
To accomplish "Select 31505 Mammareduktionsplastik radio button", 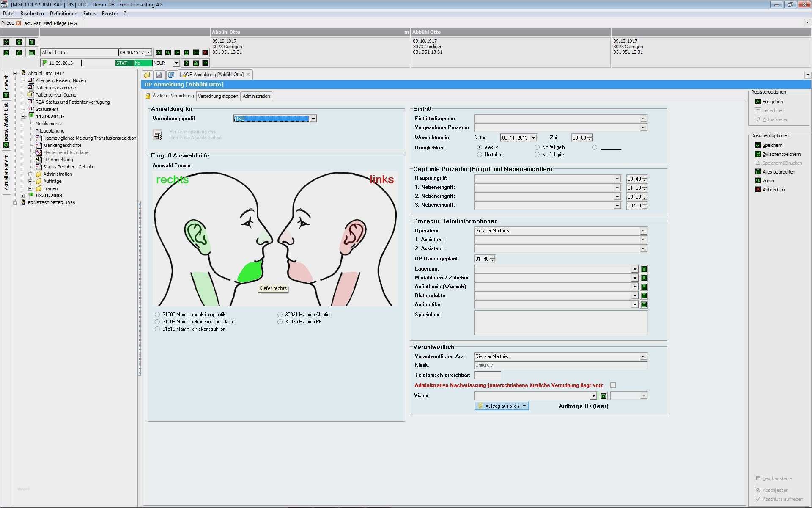I will pos(157,315).
